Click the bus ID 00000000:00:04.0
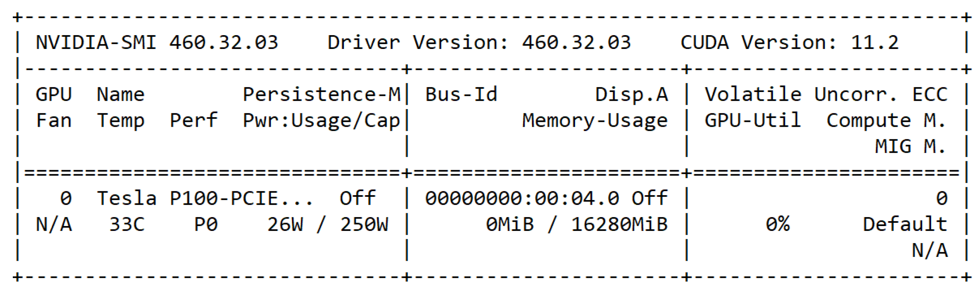 [522, 199]
